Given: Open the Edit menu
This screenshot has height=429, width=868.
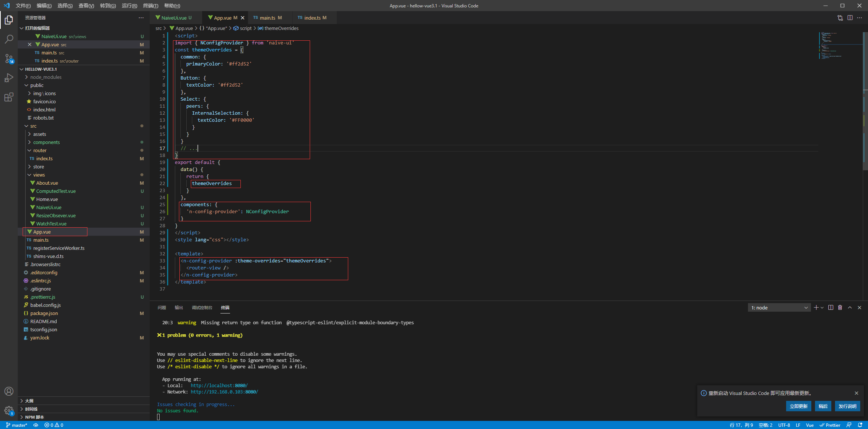Looking at the screenshot, I should pos(44,6).
